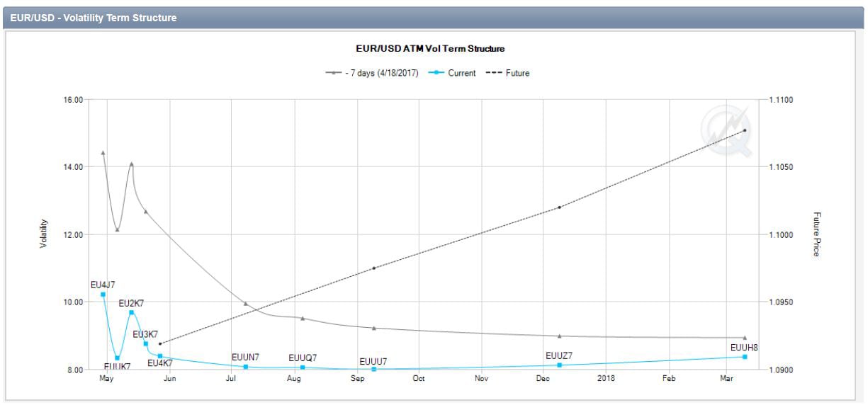The image size is (868, 405).
Task: Click the EUUH8 marker at March
Action: coord(745,356)
